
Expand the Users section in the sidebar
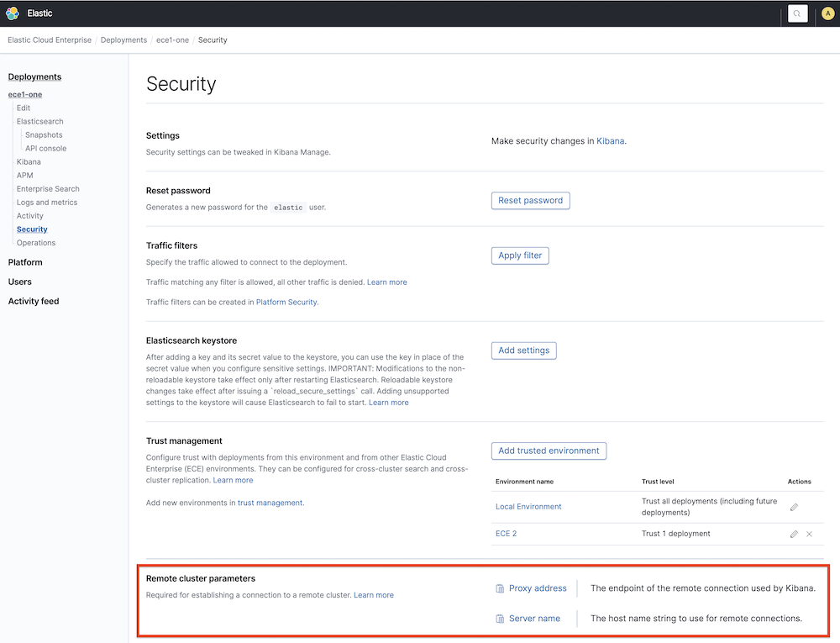(x=19, y=281)
